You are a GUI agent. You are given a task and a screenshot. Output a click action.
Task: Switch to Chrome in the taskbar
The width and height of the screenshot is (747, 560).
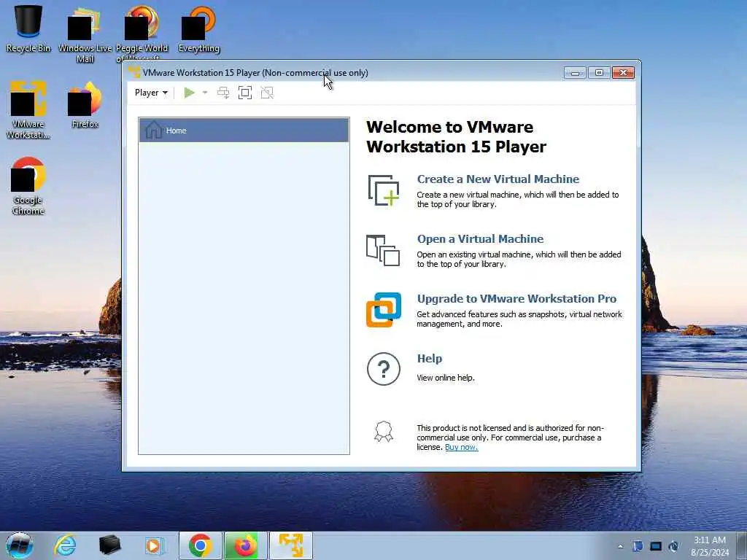pyautogui.click(x=200, y=545)
